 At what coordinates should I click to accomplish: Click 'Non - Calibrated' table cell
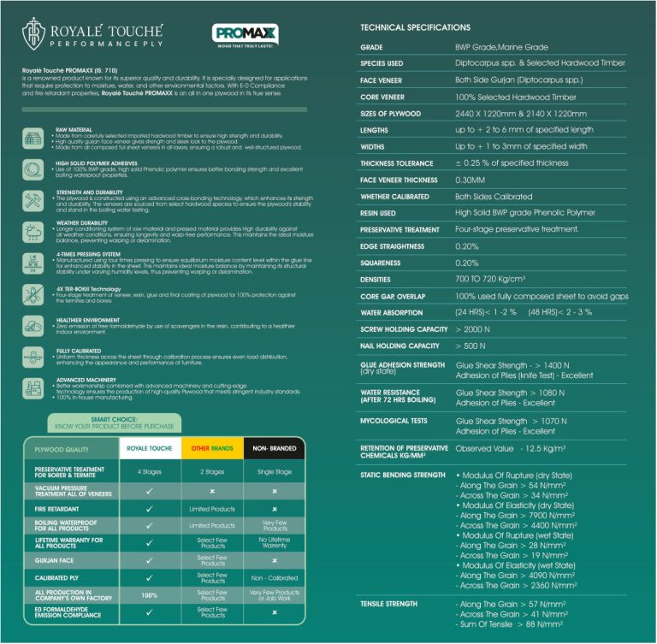275,578
